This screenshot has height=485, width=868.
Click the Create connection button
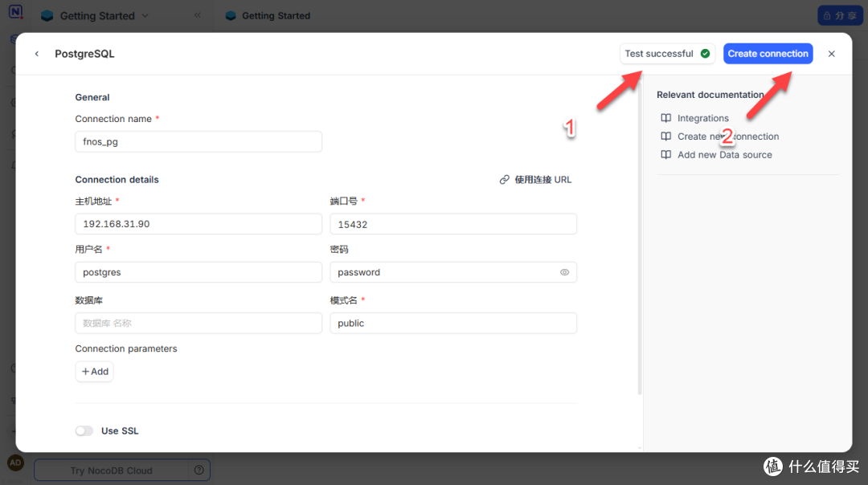point(768,54)
